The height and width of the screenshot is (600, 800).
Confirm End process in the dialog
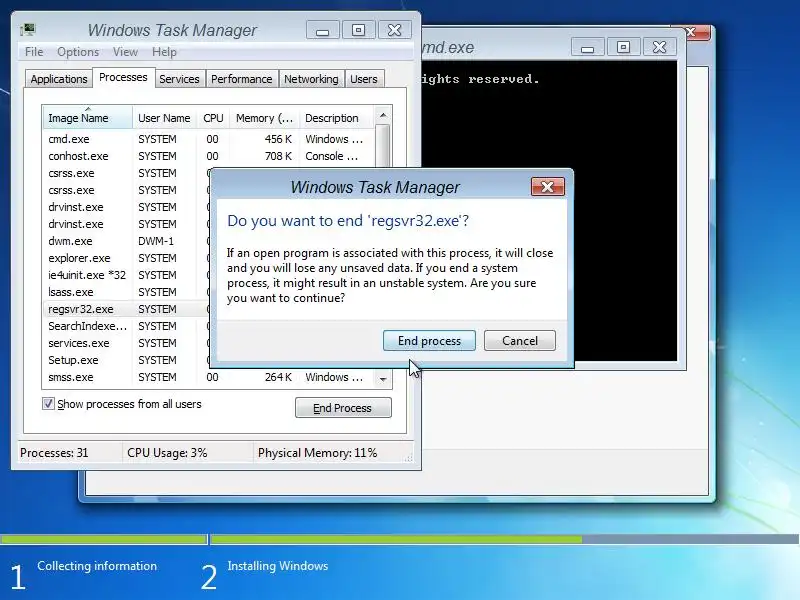(429, 340)
